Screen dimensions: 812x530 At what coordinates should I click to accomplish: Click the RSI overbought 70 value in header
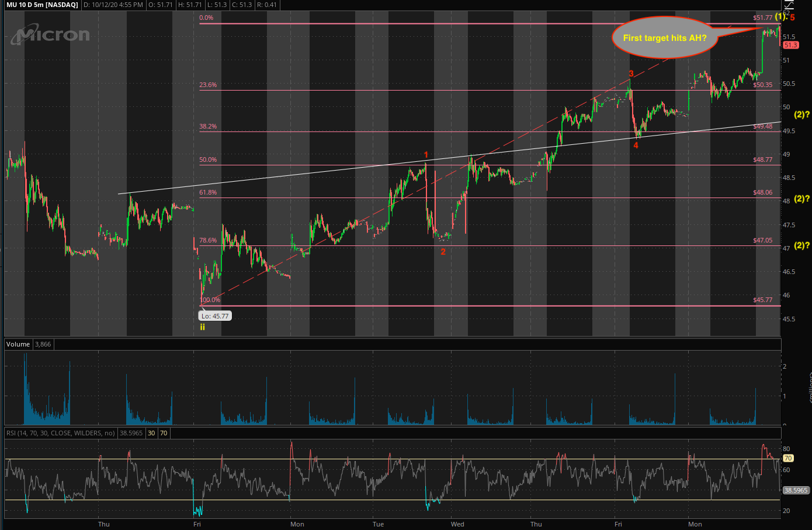coord(164,433)
